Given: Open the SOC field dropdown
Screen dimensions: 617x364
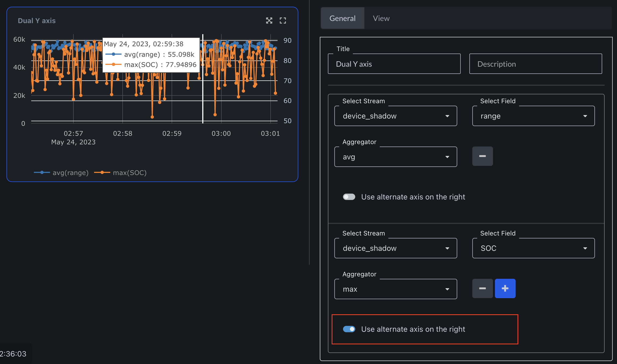Looking at the screenshot, I should [x=533, y=248].
